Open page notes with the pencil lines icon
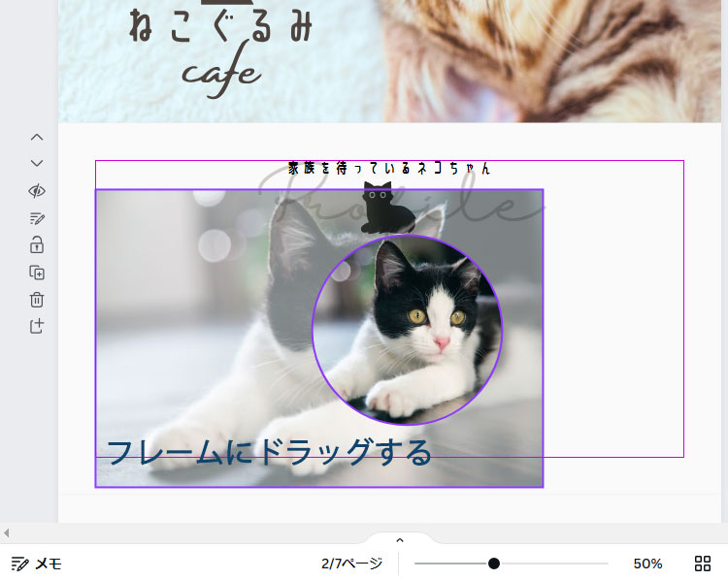The height and width of the screenshot is (580, 728). pos(37,218)
